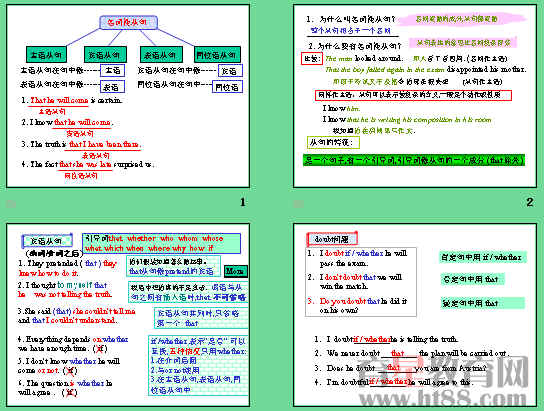544x411 pixels.
Task: Click the red-outlined 比较 label
Action: (x=311, y=59)
